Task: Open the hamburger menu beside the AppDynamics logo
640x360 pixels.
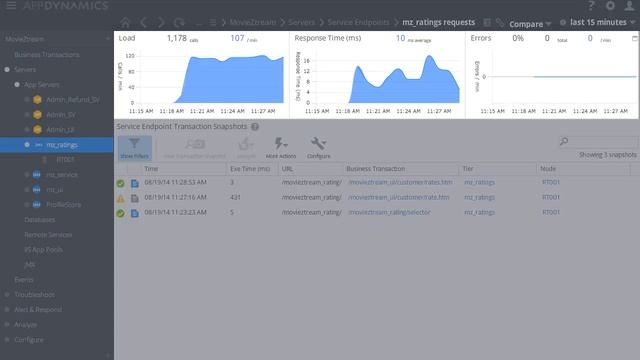Action: pos(11,5)
